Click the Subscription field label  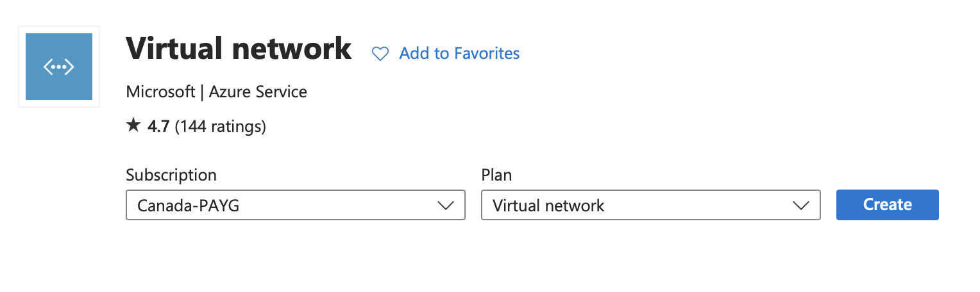pyautogui.click(x=171, y=175)
